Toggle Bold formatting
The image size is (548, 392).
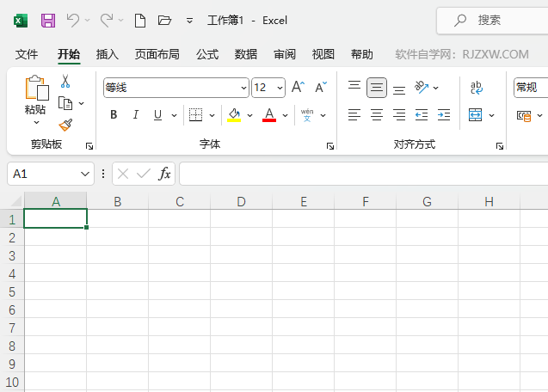114,114
